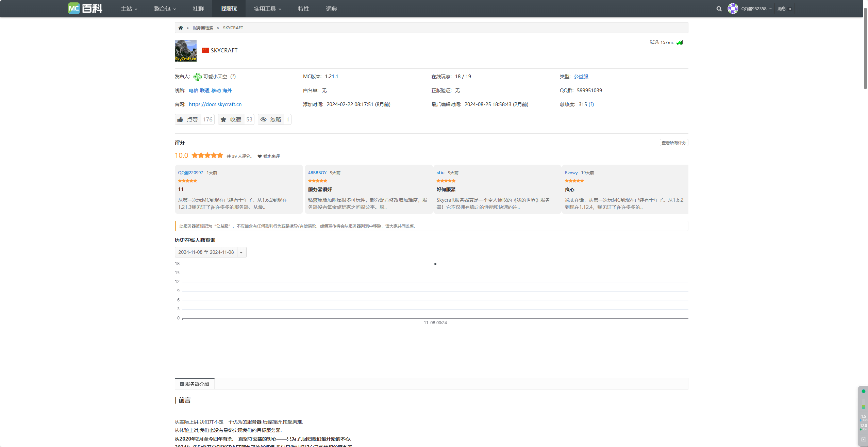Click the (?) next to 总热度
The image size is (868, 447).
[591, 104]
